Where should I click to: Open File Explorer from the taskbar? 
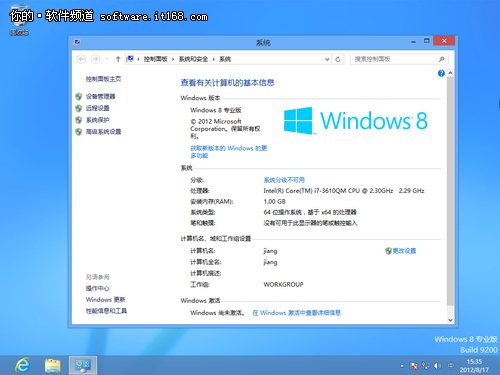click(53, 365)
